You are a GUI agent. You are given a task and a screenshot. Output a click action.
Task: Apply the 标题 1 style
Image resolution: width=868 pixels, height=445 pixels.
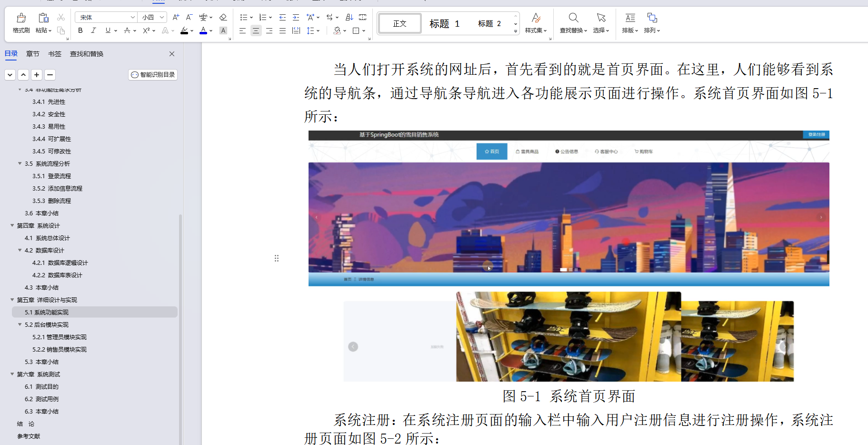tap(444, 23)
